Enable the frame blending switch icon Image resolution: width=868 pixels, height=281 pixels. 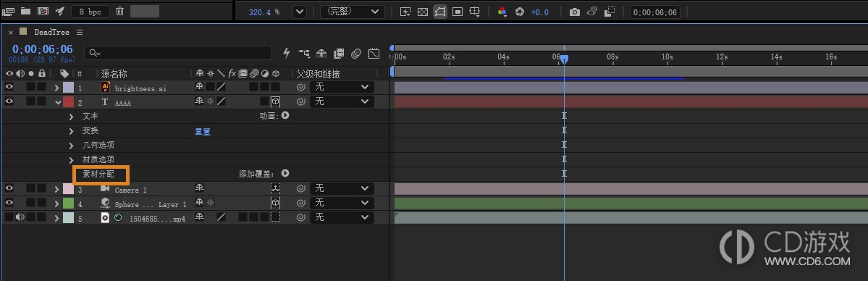339,53
